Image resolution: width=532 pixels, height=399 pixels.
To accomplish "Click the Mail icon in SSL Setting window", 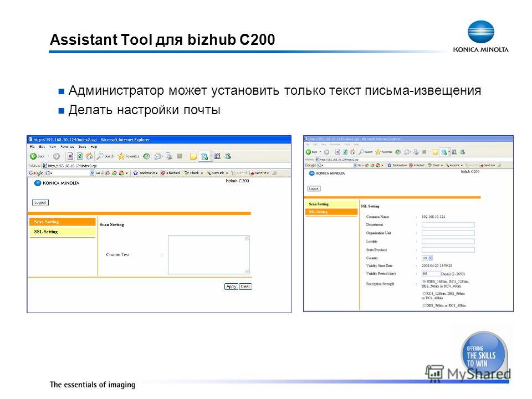I will [407, 152].
